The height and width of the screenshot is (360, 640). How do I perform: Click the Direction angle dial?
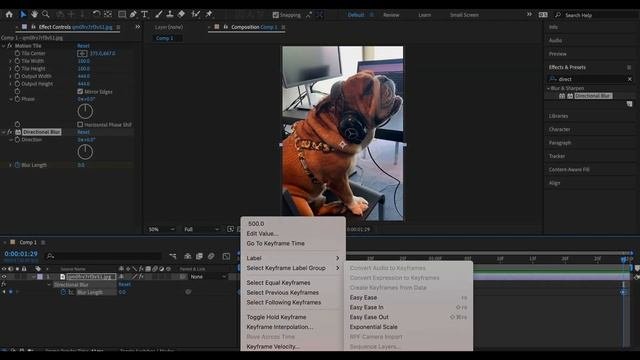tap(85, 152)
